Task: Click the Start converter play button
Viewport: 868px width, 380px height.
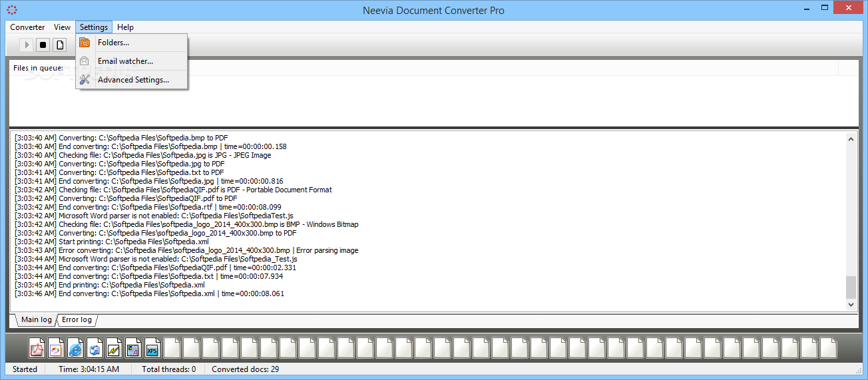Action: click(x=27, y=45)
